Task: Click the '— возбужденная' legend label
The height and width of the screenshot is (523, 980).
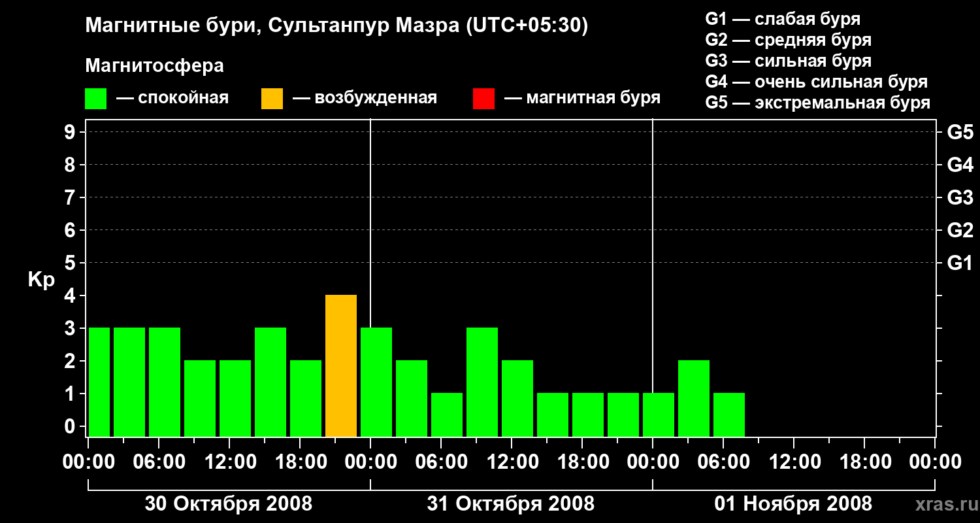Action: (x=365, y=99)
